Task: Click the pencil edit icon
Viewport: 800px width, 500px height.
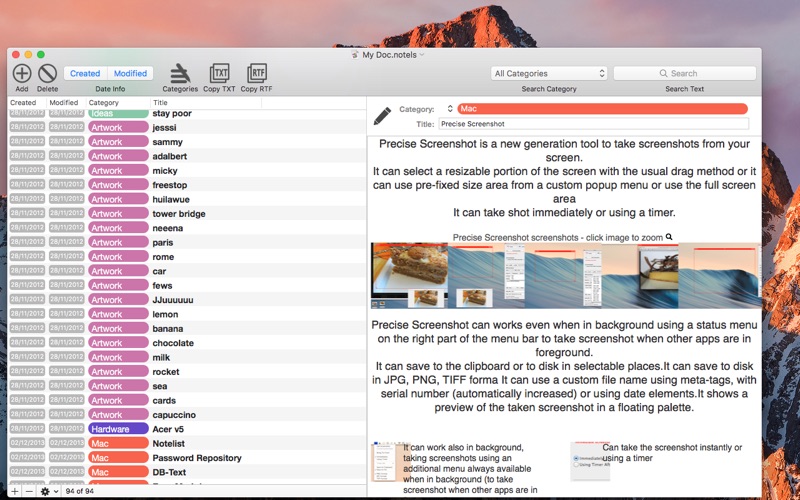Action: (382, 116)
